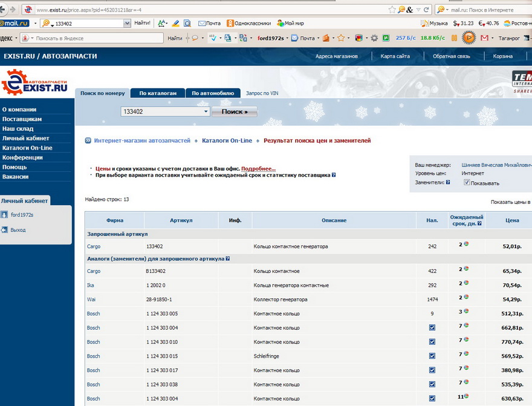Click the weather icon for Ростов

(507, 24)
